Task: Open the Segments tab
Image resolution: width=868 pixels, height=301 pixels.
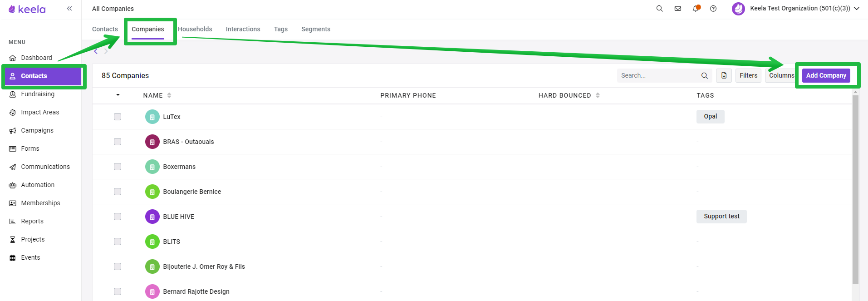Action: click(315, 29)
